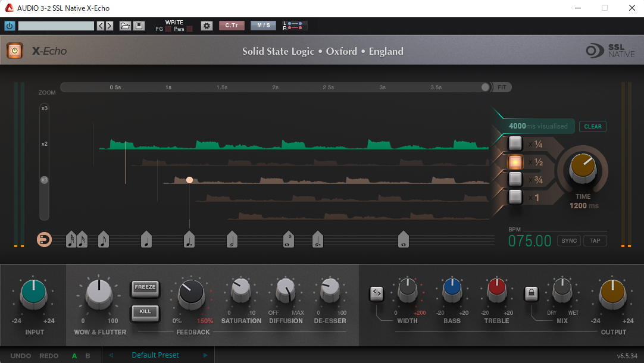Viewport: 644px width, 363px height.
Task: Open the settings gear icon
Action: 207,26
